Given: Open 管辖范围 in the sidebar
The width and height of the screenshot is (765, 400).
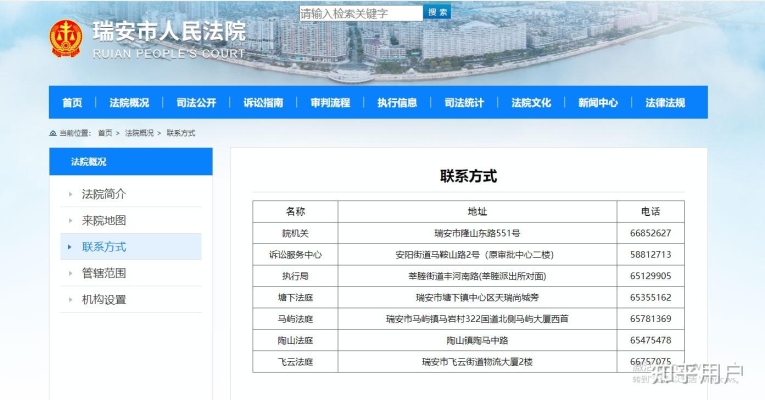Looking at the screenshot, I should coord(104,273).
